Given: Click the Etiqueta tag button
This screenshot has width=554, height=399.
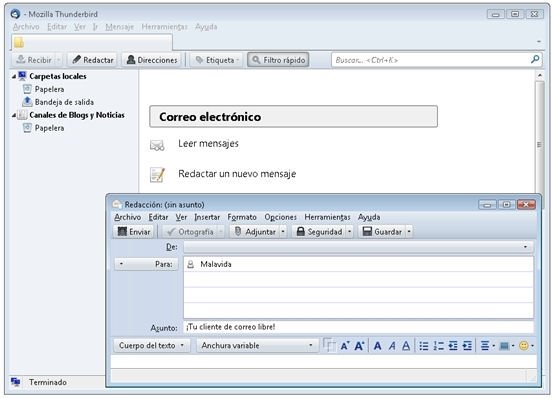Looking at the screenshot, I should click(x=217, y=60).
